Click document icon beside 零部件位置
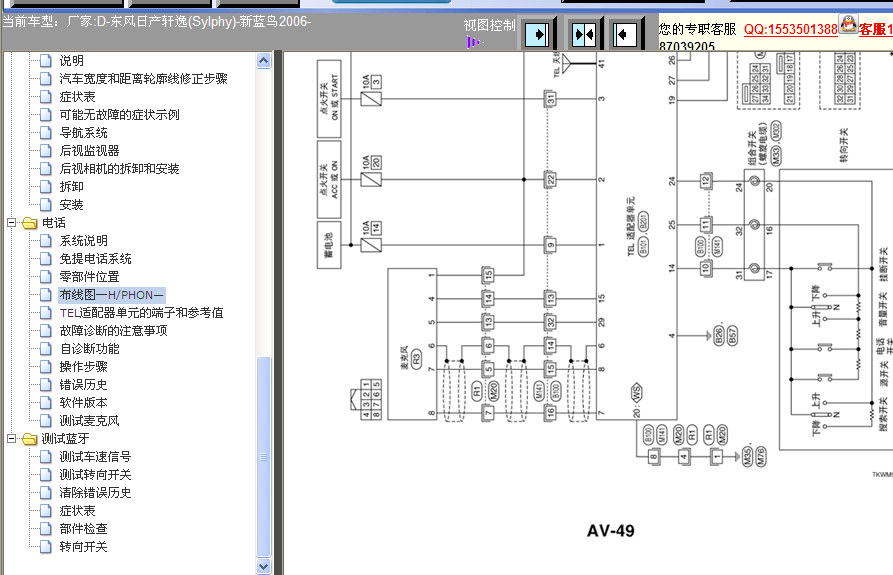The height and width of the screenshot is (575, 893). (x=46, y=277)
